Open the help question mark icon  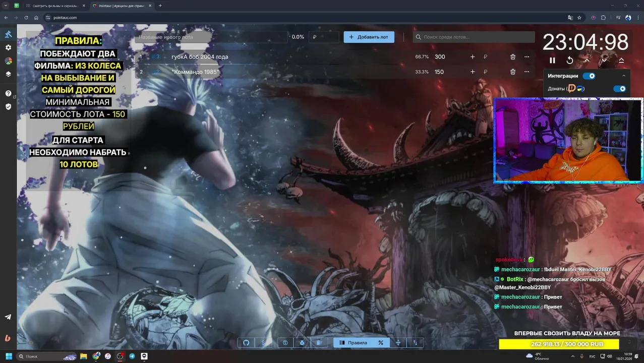tap(8, 93)
